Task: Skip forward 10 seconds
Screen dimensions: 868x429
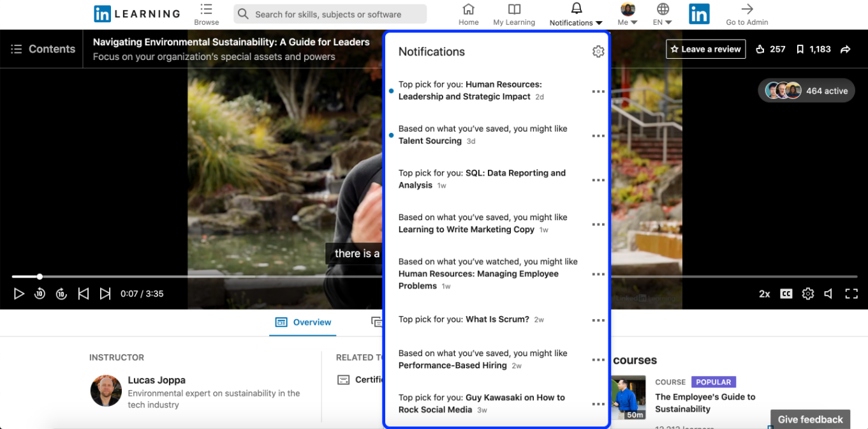Action: point(61,294)
